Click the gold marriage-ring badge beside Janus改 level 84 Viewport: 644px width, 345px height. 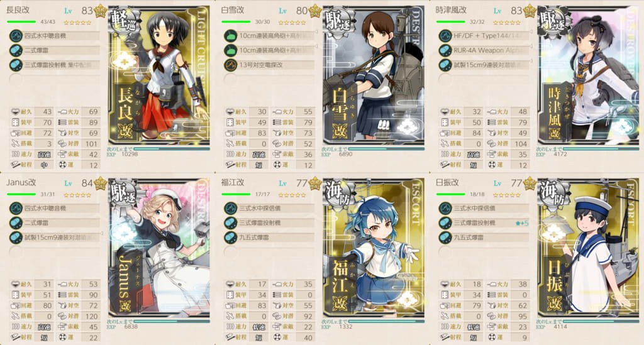click(100, 182)
